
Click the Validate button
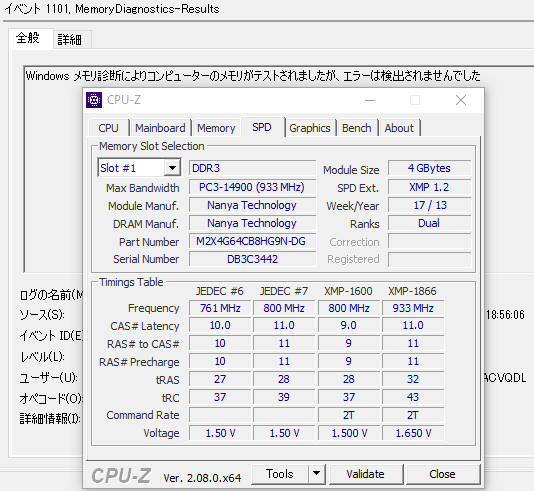(365, 474)
